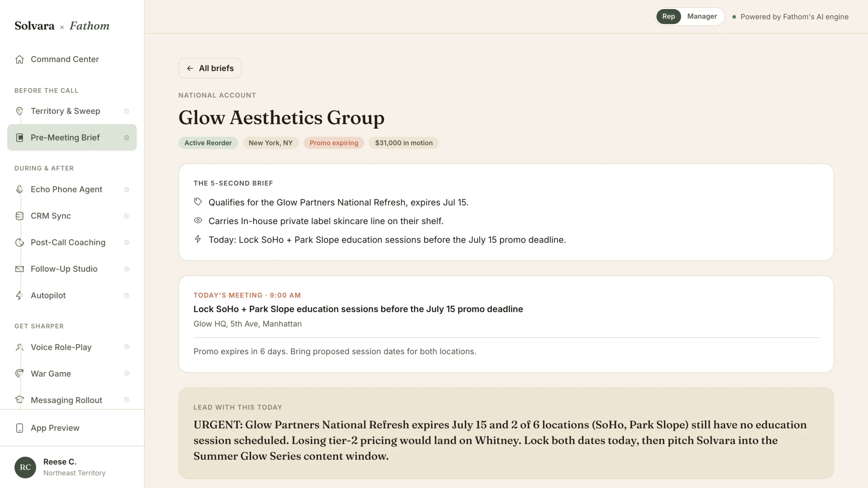Switch to Rep view toggle
This screenshot has height=488, width=868.
pyautogui.click(x=668, y=16)
